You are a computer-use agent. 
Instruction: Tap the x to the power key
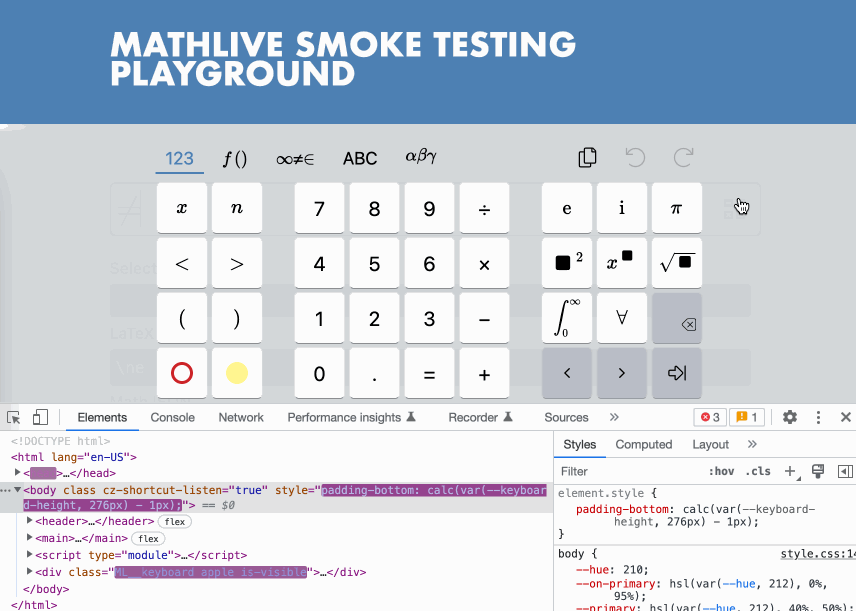click(622, 263)
